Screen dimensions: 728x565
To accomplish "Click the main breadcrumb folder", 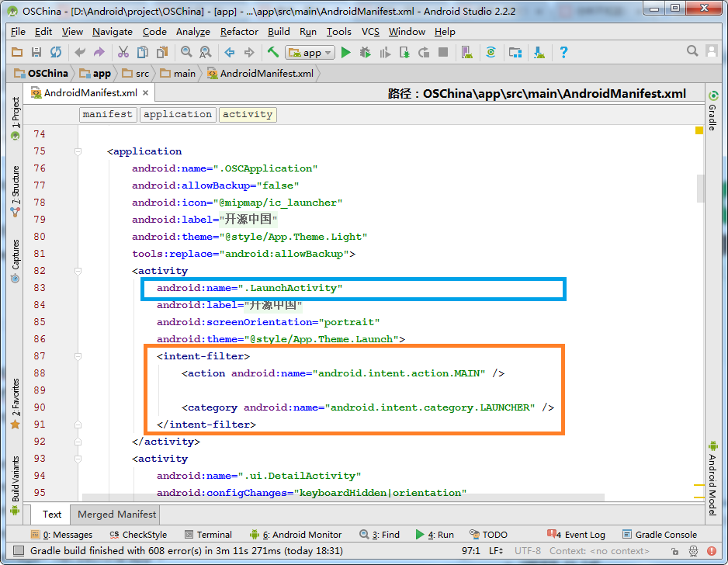I will pos(178,74).
